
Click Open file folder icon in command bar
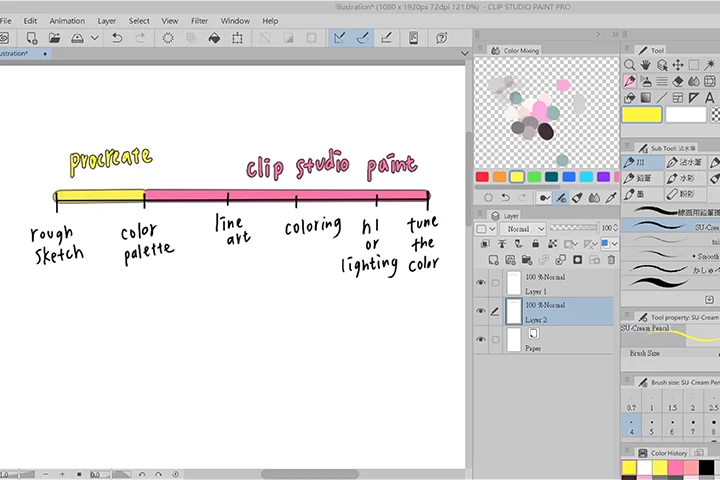tap(55, 38)
